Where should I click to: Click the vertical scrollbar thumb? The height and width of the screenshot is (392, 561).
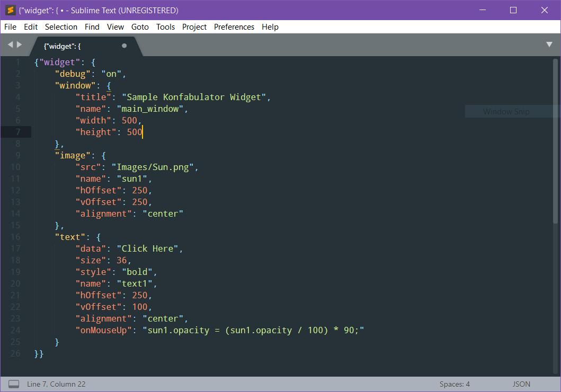(555, 141)
